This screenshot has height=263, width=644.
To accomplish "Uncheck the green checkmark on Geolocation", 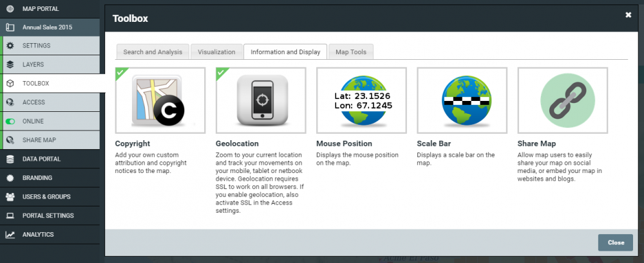I will pos(221,73).
